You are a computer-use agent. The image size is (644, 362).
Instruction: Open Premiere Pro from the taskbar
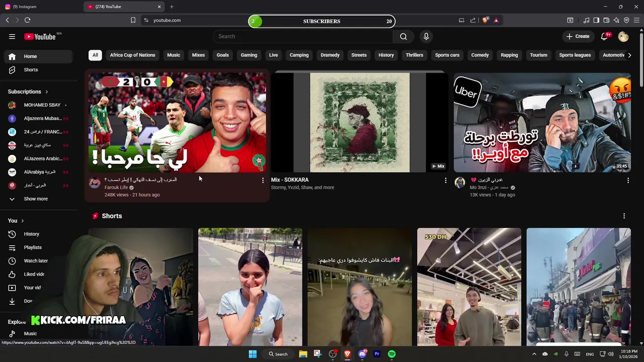pyautogui.click(x=377, y=354)
